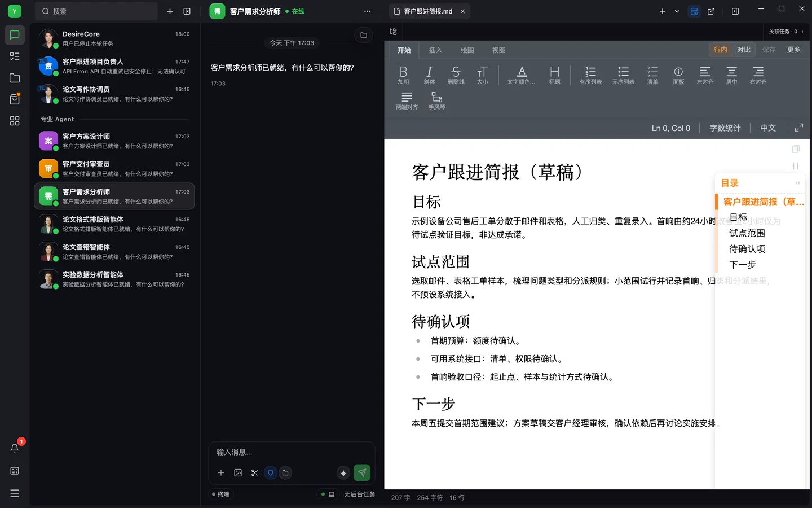Switch editor to 对比 compare mode

[744, 50]
